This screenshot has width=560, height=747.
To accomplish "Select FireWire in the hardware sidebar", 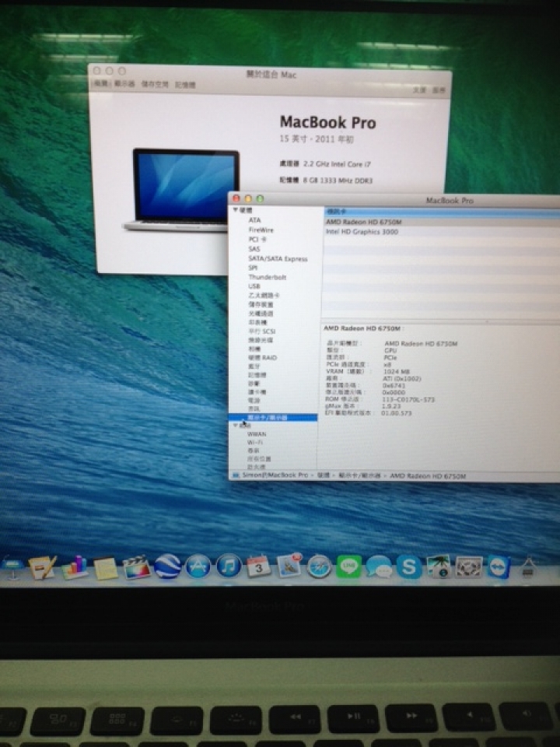I will 261,230.
